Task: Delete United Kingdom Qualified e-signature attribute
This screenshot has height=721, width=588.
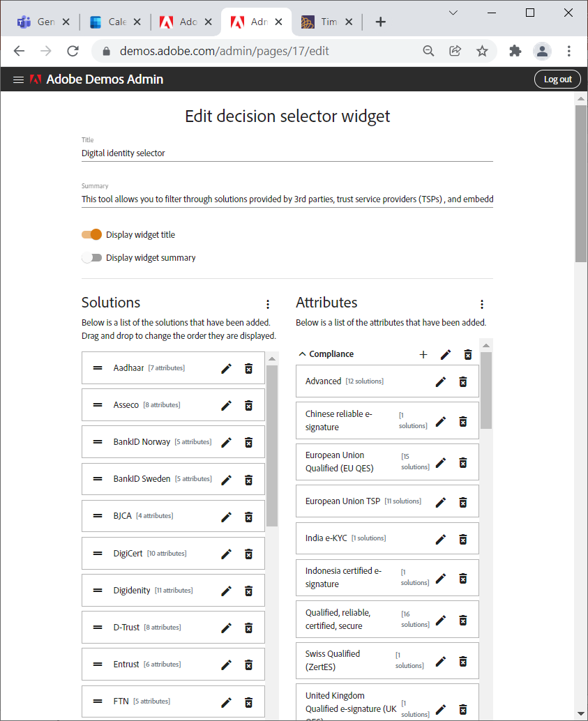Action: tap(463, 710)
